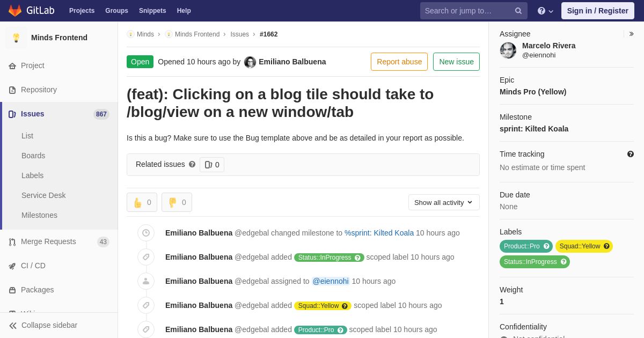
Task: Open the help question mark menu
Action: [545, 11]
